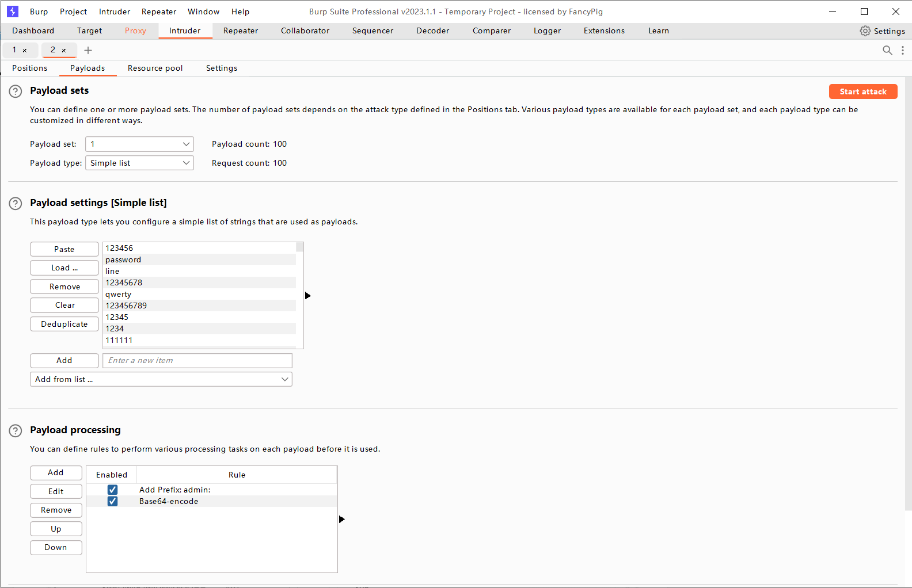
Task: Click the payload list scrollbar thumb
Action: click(300, 247)
